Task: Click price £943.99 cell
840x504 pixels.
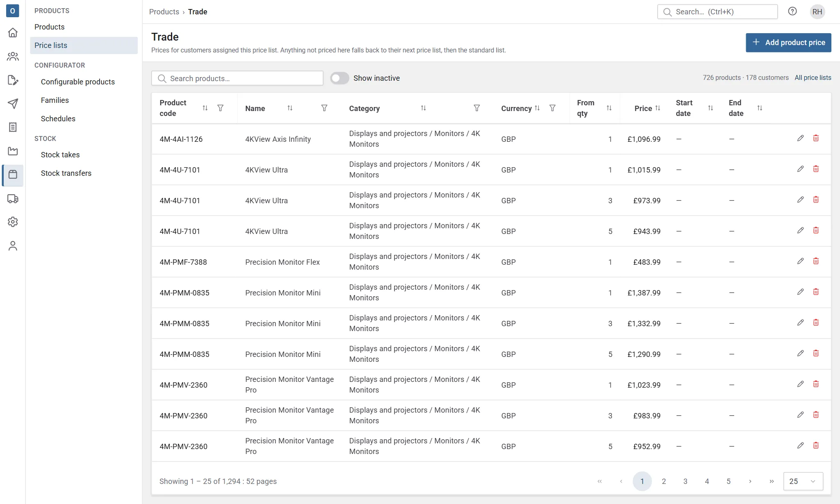Action: [x=647, y=232]
